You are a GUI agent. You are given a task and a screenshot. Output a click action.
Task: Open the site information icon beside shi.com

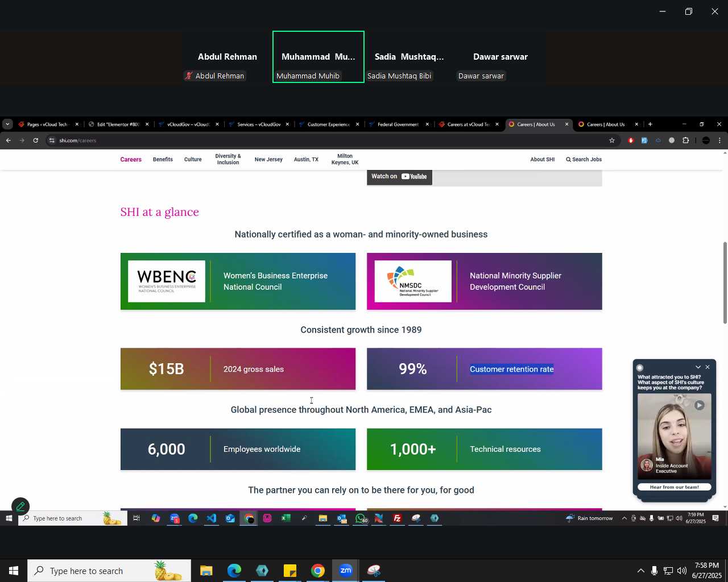coord(52,140)
